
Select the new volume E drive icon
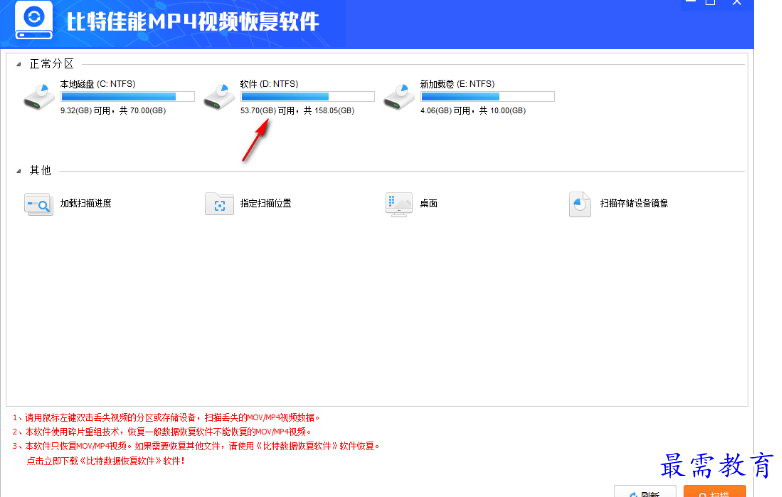pos(399,97)
